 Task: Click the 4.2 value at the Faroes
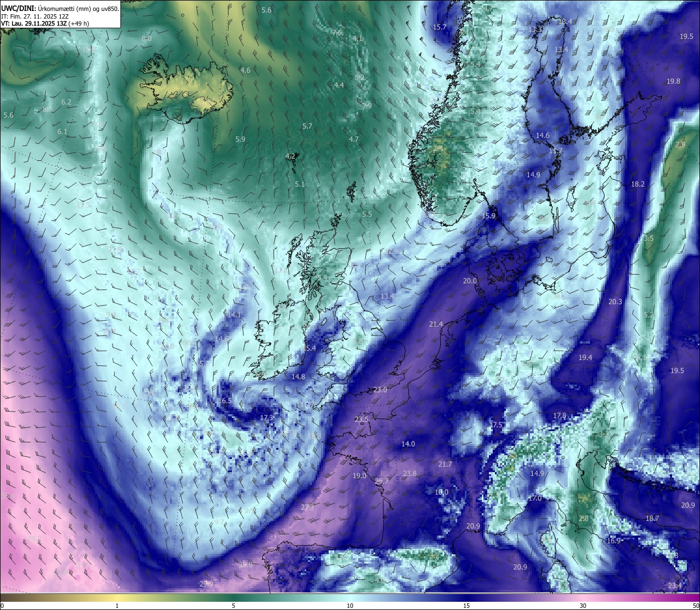(x=290, y=156)
